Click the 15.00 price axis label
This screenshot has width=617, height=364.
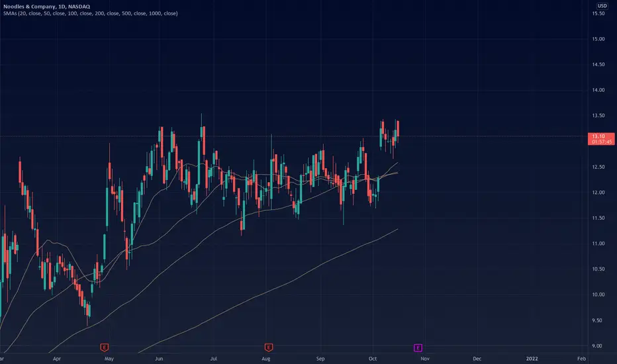598,39
